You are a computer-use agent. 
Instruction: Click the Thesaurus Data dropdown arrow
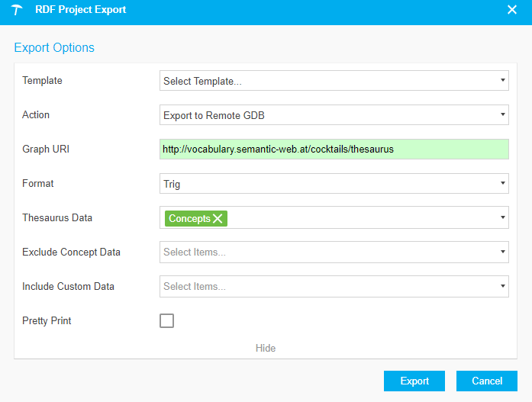click(x=502, y=218)
